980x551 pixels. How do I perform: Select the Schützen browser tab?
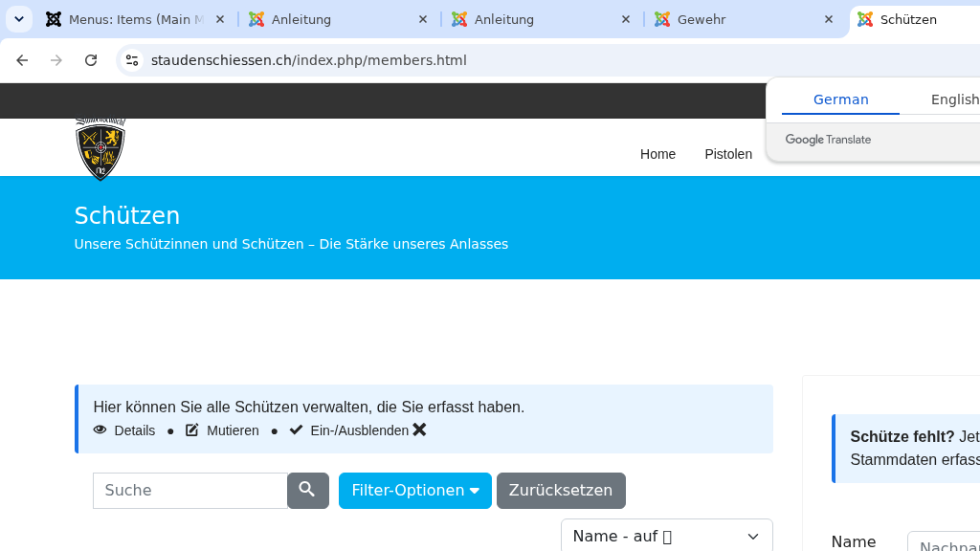click(x=916, y=19)
